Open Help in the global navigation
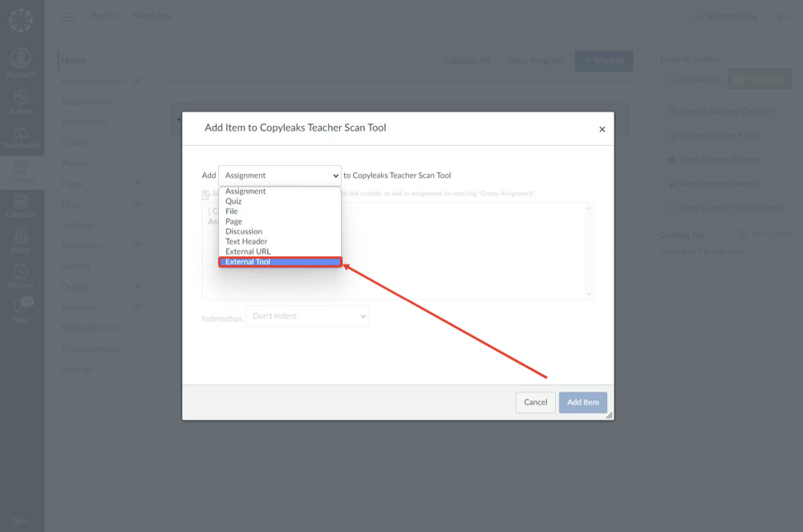This screenshot has width=803, height=532. (x=21, y=311)
